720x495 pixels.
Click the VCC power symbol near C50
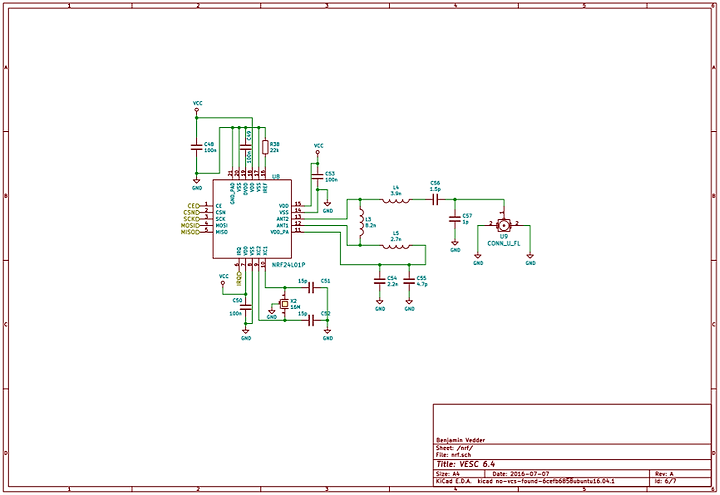223,279
